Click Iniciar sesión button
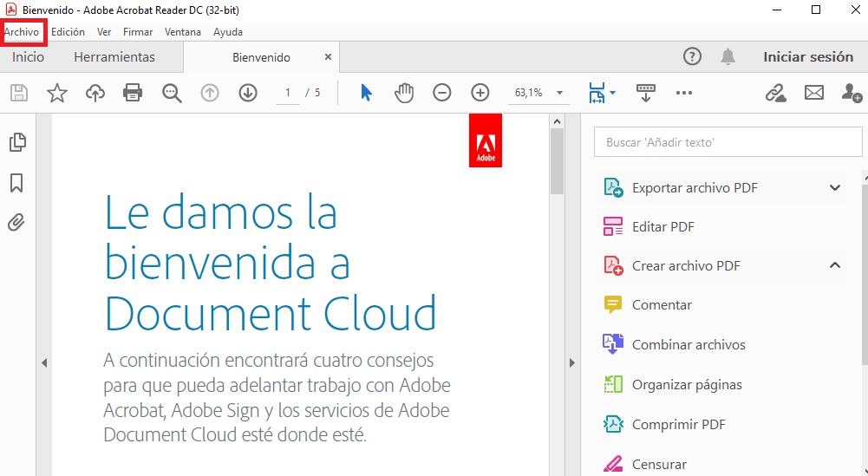Viewport: 868px width, 476px height. pyautogui.click(x=808, y=56)
